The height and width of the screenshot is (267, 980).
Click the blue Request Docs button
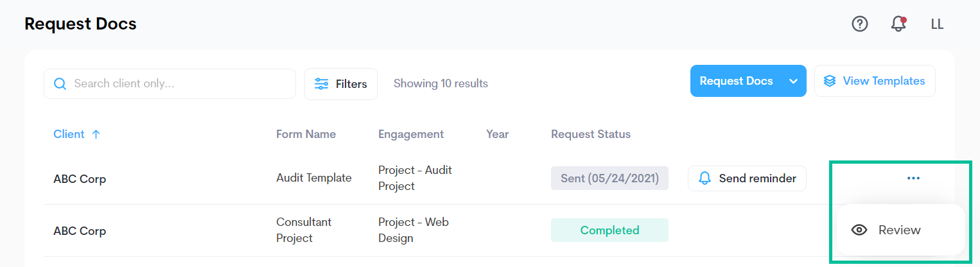click(x=736, y=81)
